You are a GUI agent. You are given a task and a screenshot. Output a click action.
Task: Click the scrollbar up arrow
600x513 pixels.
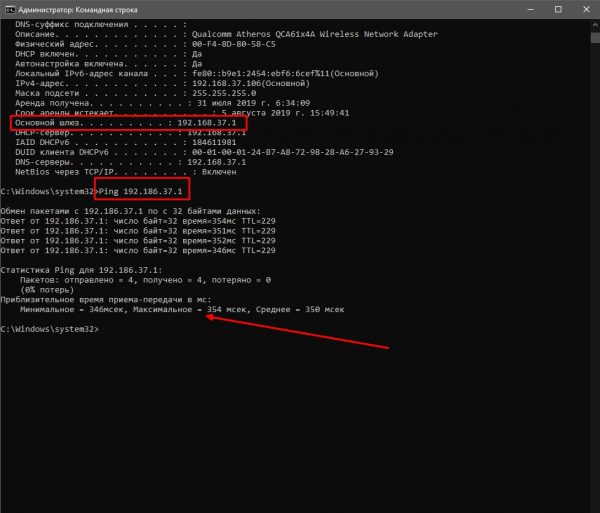(595, 25)
